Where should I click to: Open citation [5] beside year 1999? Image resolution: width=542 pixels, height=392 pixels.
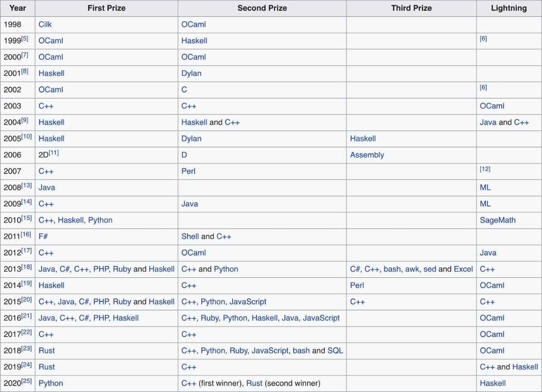[25, 39]
